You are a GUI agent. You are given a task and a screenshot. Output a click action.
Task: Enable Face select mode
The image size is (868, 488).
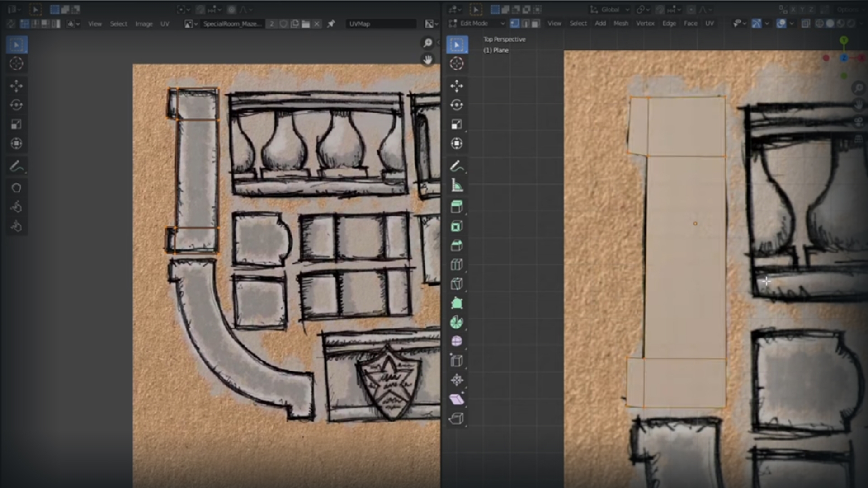[536, 23]
